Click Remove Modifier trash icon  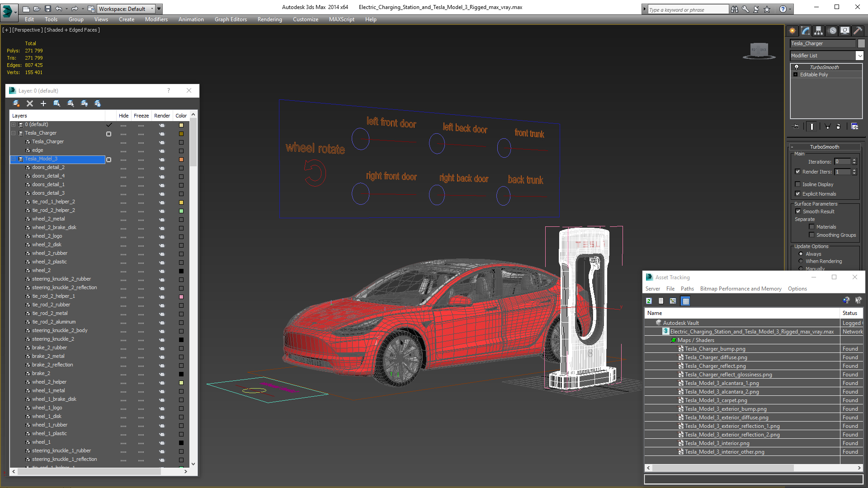click(x=839, y=127)
